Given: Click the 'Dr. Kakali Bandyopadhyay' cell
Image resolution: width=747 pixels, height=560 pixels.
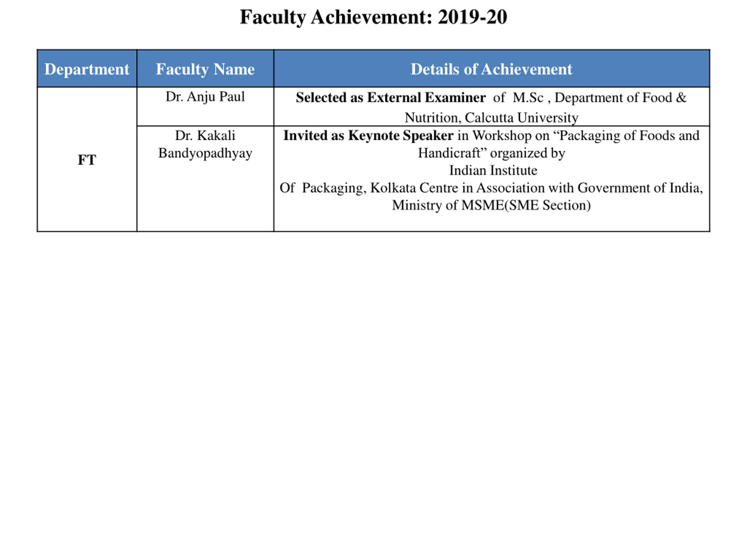Looking at the screenshot, I should coord(205,178).
